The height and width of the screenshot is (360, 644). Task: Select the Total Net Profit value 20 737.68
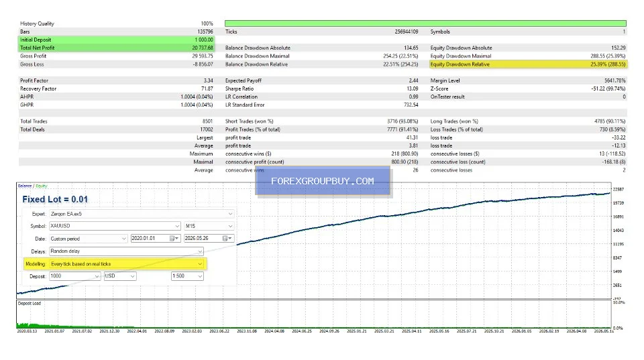pos(203,48)
